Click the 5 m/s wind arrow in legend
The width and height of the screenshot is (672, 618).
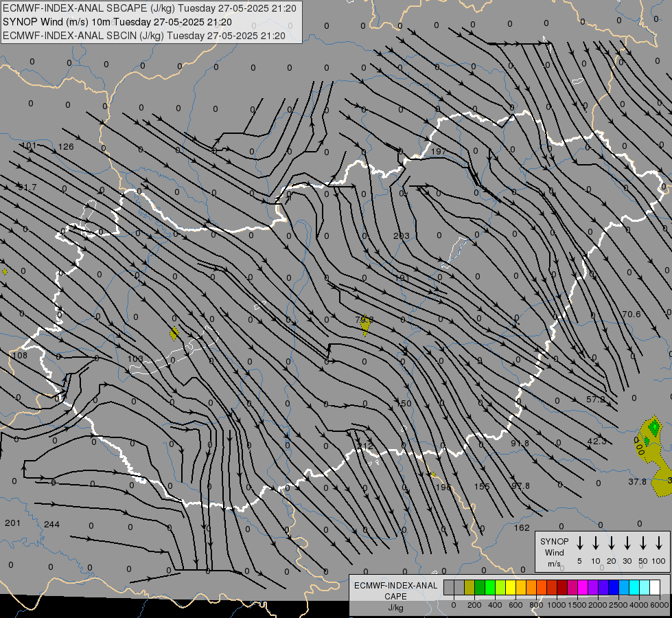580,542
